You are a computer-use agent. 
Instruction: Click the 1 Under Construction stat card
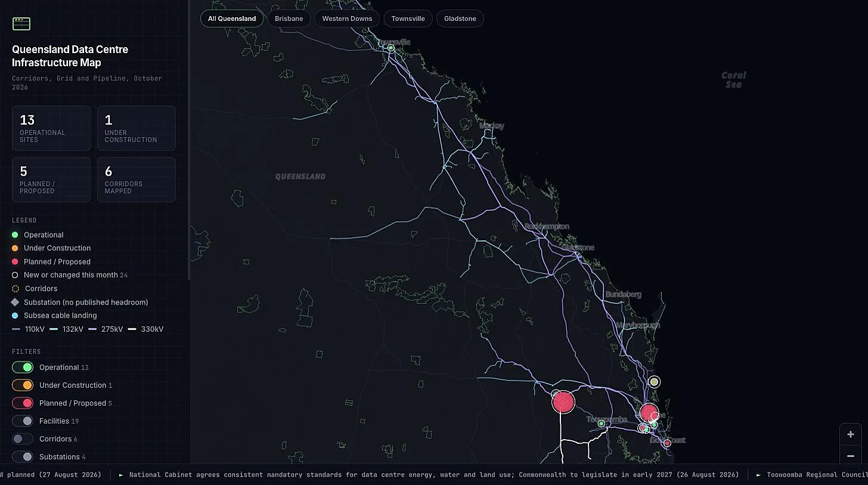(x=137, y=128)
